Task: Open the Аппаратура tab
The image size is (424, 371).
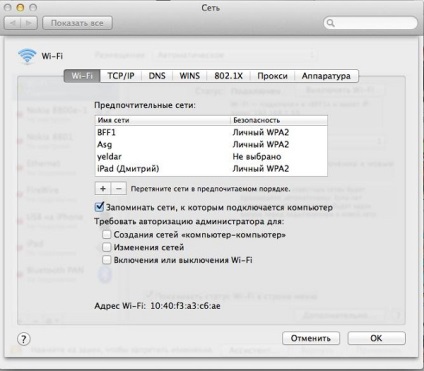Action: (326, 76)
